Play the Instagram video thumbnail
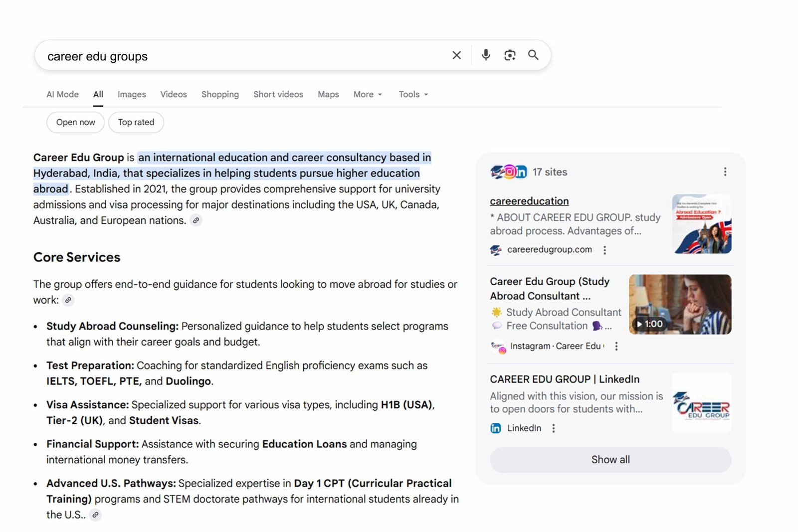798x532 pixels. coord(680,305)
